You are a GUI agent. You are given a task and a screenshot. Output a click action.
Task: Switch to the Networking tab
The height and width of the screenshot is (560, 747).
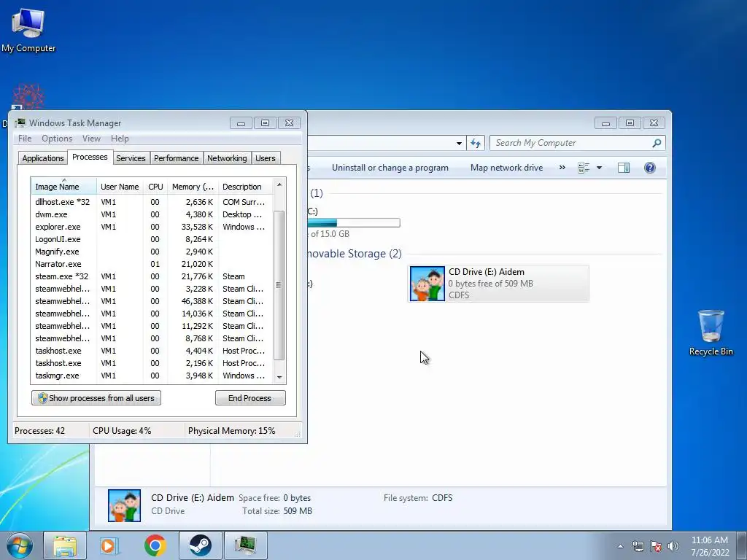pyautogui.click(x=227, y=158)
